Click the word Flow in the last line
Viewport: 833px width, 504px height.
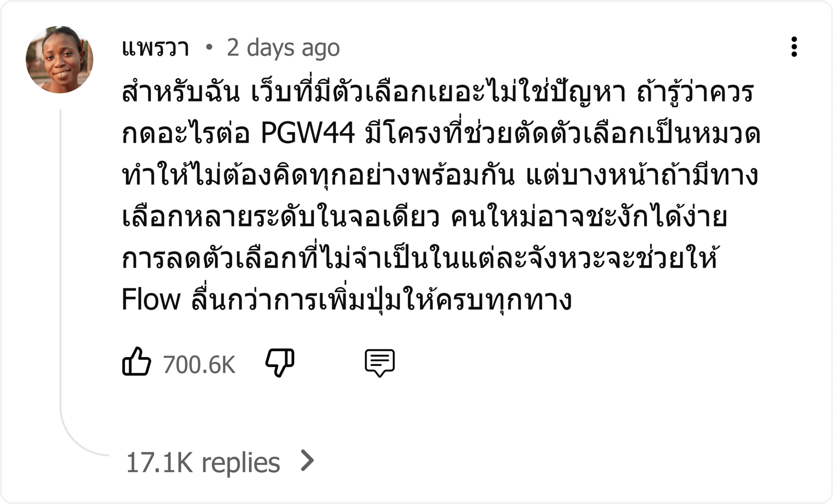(x=151, y=300)
